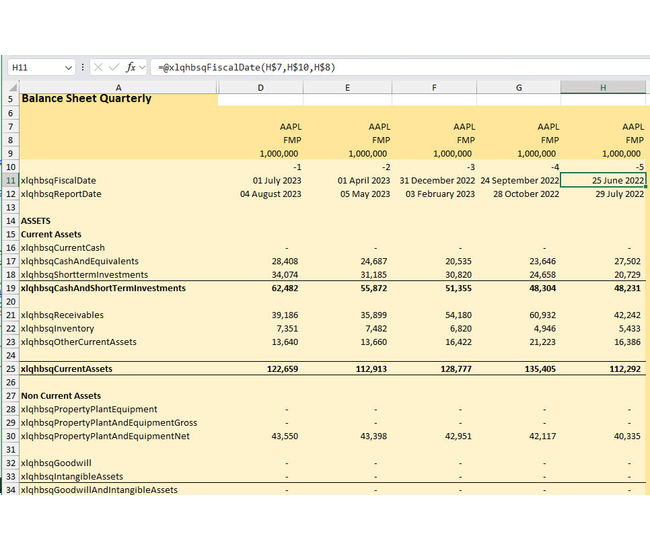Click the xlqhbsqReportDate label cell
The image size is (650, 550).
[x=119, y=194]
